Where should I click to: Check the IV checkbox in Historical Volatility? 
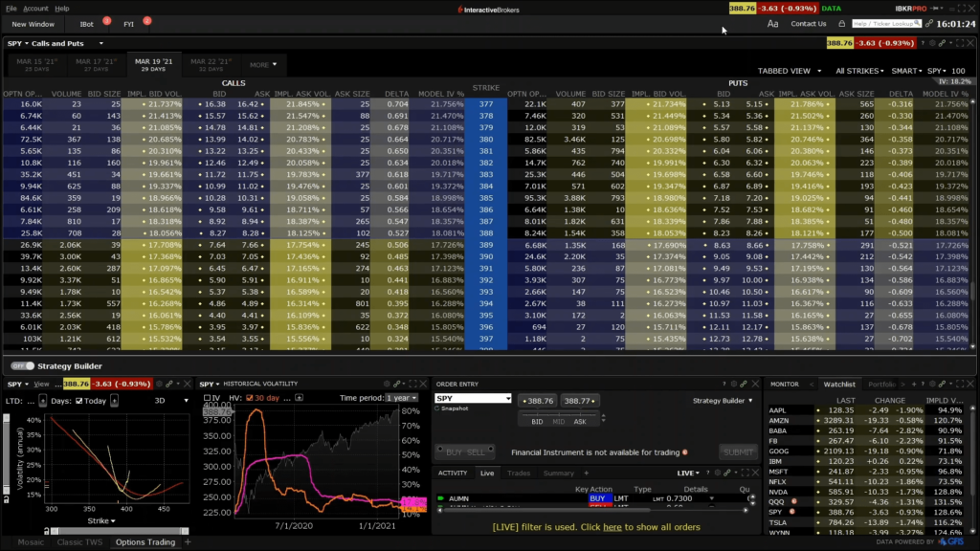tap(206, 398)
